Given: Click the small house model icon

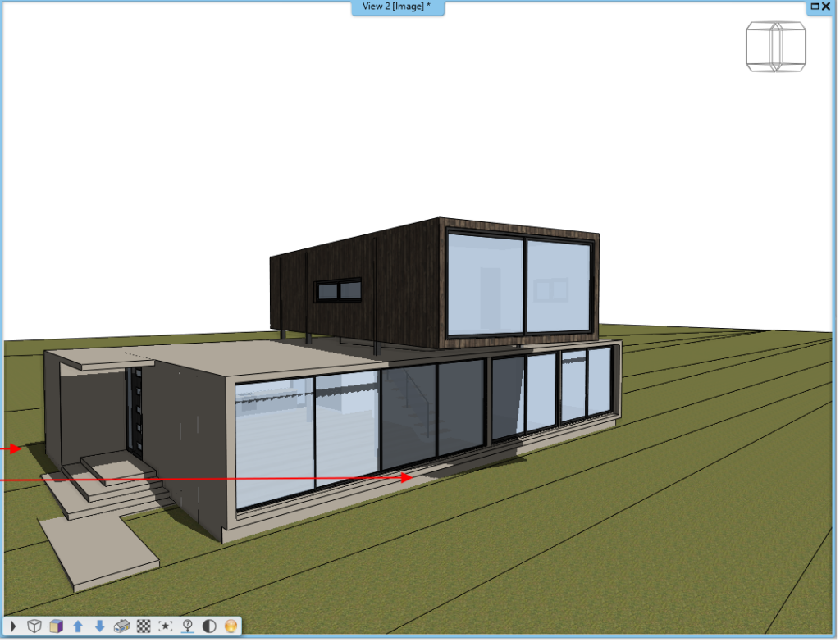Looking at the screenshot, I should (122, 627).
